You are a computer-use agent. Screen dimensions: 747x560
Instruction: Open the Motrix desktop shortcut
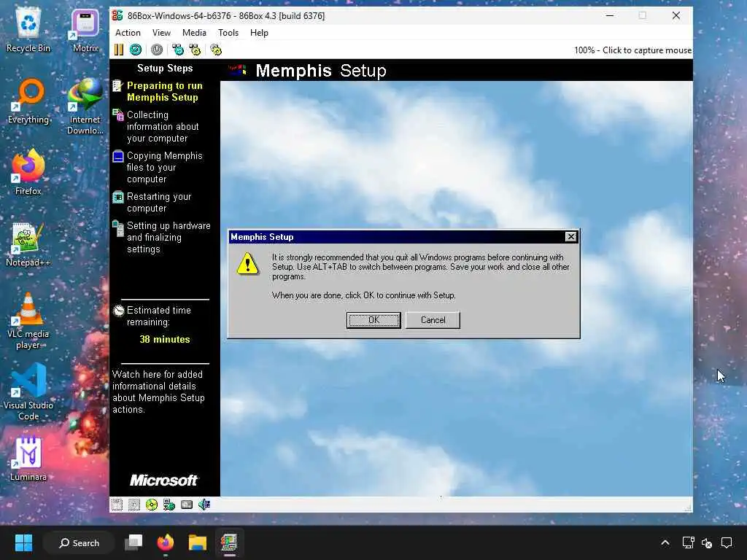click(85, 31)
